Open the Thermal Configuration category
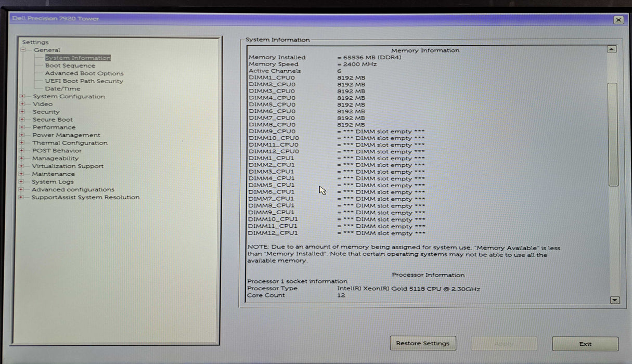The image size is (632, 364). click(x=70, y=143)
